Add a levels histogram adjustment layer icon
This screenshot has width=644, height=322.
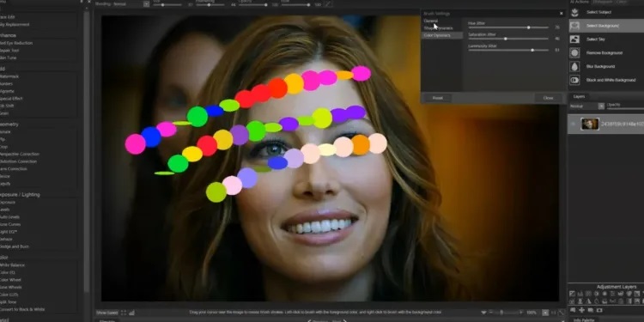point(580,294)
